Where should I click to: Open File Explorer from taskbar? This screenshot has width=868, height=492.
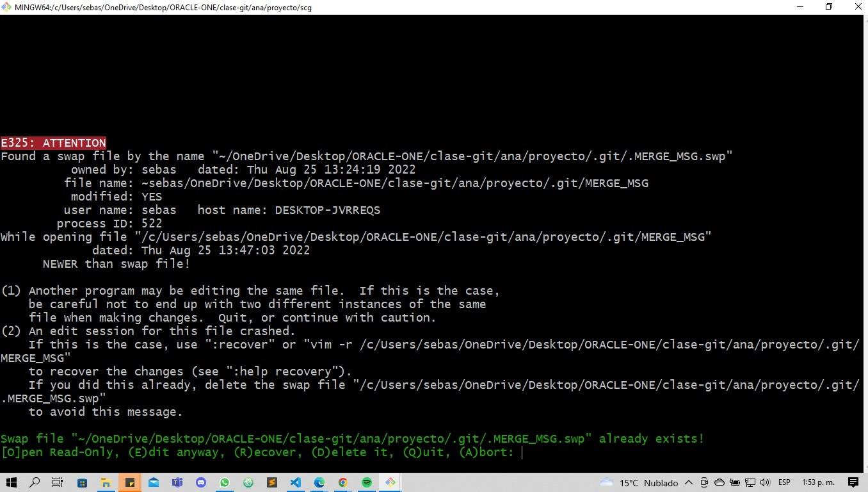tap(106, 482)
